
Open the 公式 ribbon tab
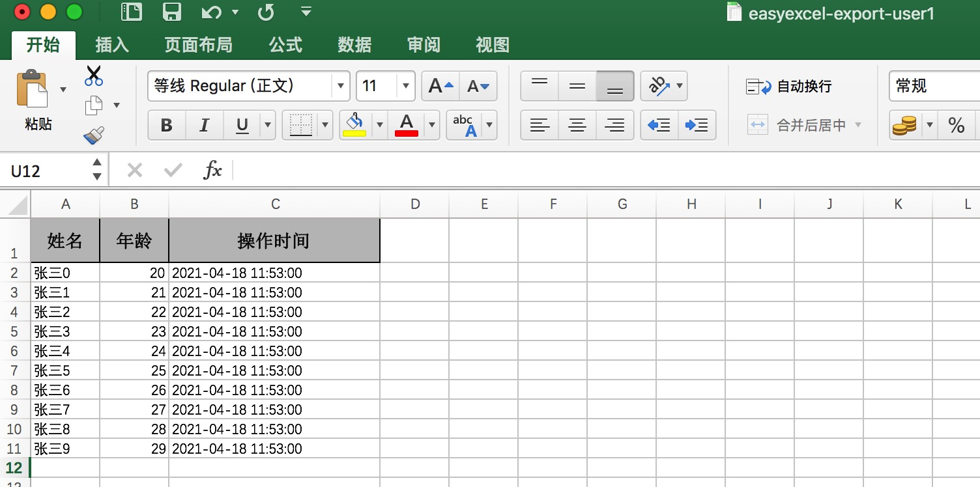tap(285, 45)
